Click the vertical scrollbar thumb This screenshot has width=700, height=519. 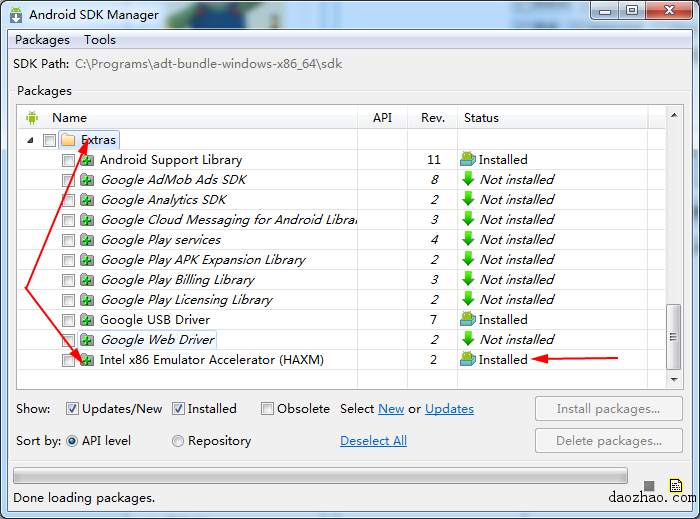[674, 337]
